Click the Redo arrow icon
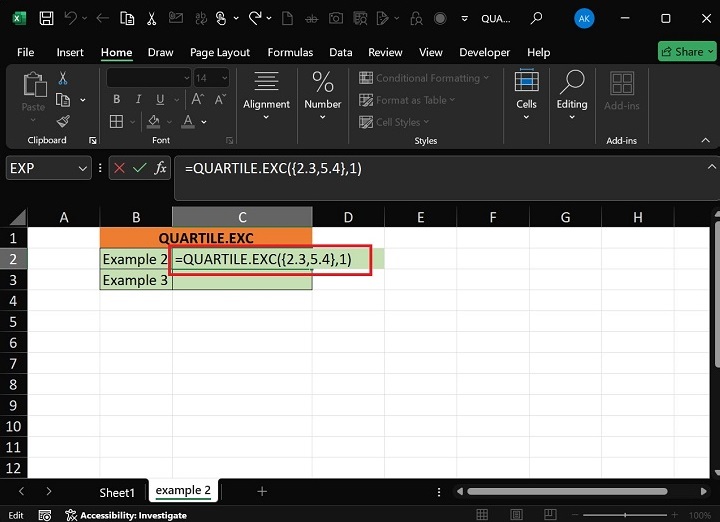 point(255,18)
